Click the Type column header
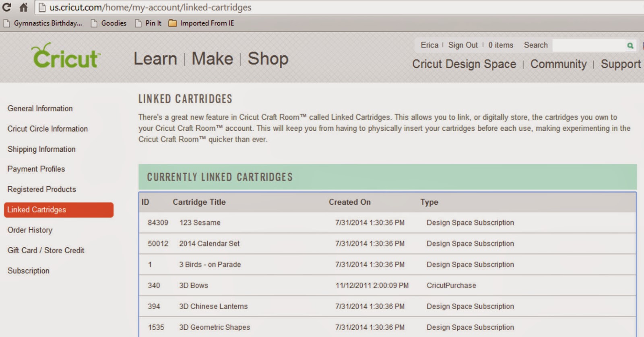Image resolution: width=644 pixels, height=337 pixels. [x=429, y=202]
